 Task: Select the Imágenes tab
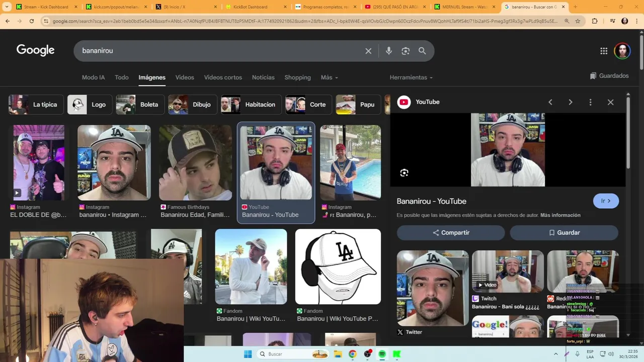(x=152, y=77)
